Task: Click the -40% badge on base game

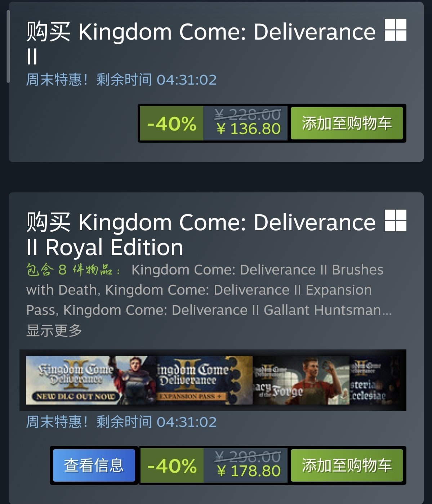Action: 172,123
